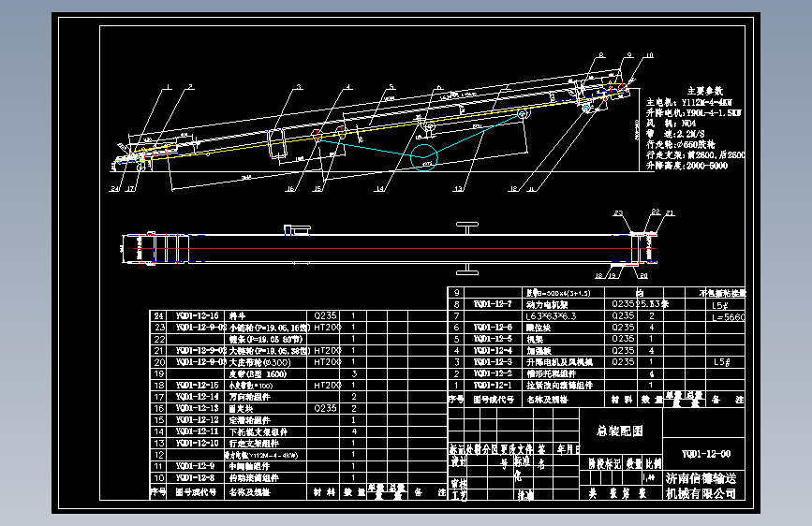The height and width of the screenshot is (526, 812).
Task: Click drawing code 'YQD1-12-11' in row 14
Action: click(x=197, y=431)
